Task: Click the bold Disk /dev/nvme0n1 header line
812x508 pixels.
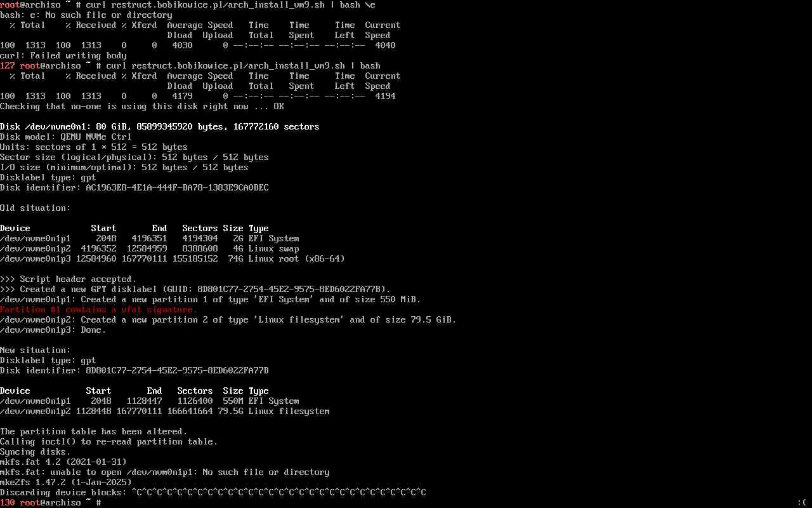Action: (160, 126)
